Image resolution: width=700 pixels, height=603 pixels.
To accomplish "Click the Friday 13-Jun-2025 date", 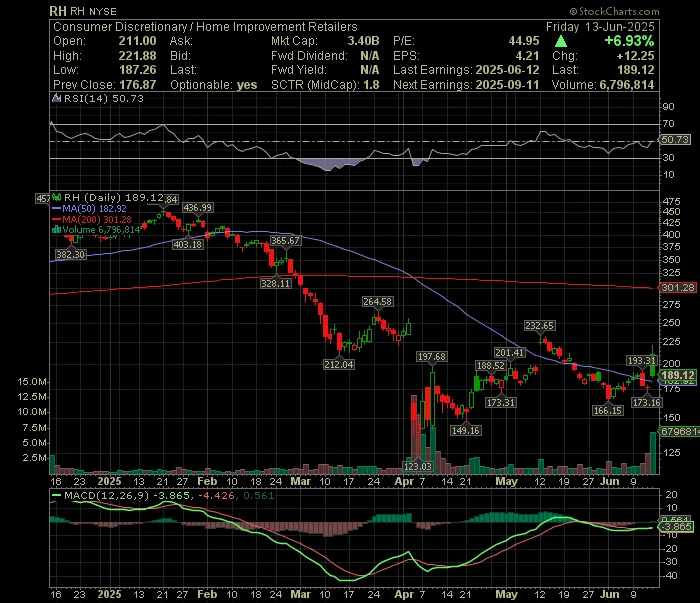I will pos(600,27).
